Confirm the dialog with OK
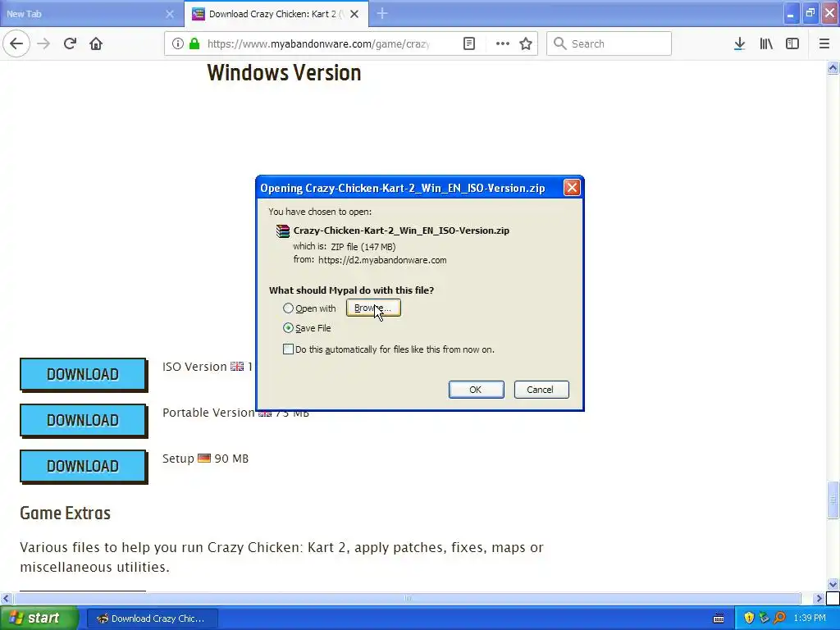The height and width of the screenshot is (630, 840). (476, 390)
